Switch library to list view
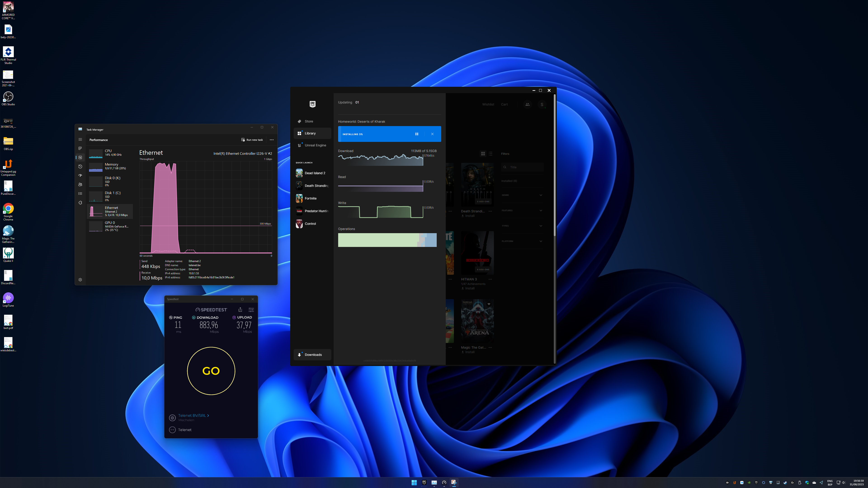Screen dimensions: 868x488 click(491, 154)
